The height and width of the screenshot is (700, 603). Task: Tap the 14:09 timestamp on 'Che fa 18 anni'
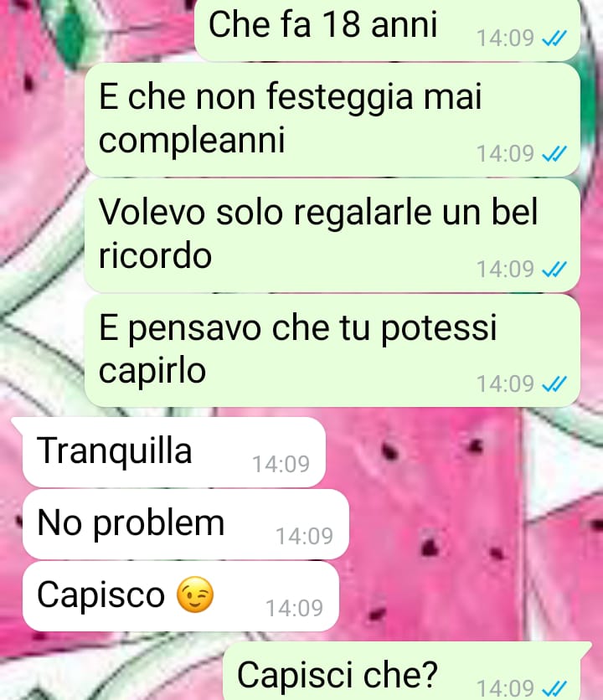(505, 39)
